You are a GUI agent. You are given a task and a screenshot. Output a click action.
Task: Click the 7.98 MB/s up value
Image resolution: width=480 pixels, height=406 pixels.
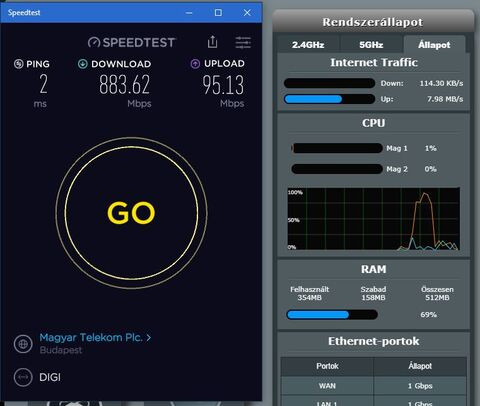[445, 99]
